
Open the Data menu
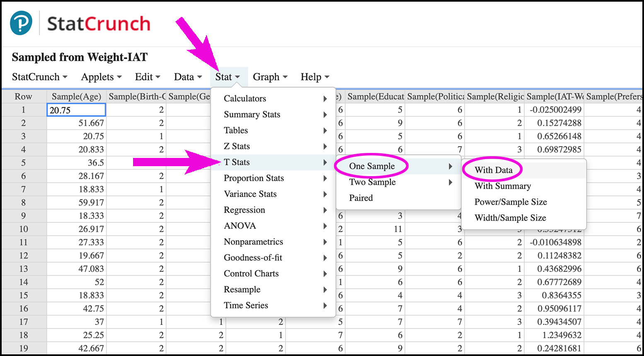coord(188,77)
